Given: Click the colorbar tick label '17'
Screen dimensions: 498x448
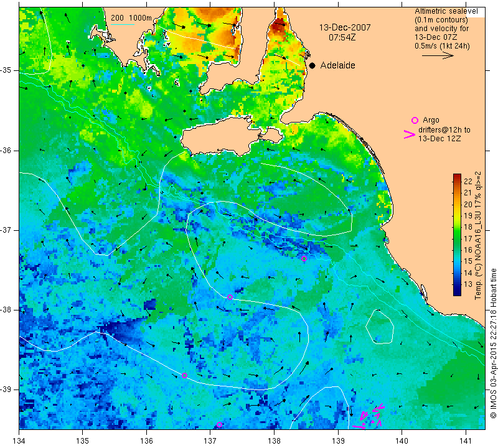Looking at the screenshot, I should (x=468, y=238).
